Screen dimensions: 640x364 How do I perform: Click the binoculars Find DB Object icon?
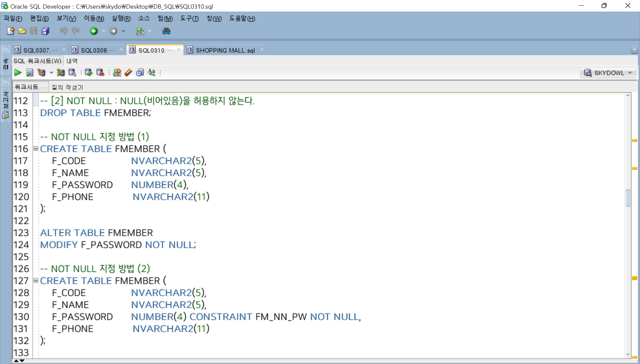coord(166,31)
